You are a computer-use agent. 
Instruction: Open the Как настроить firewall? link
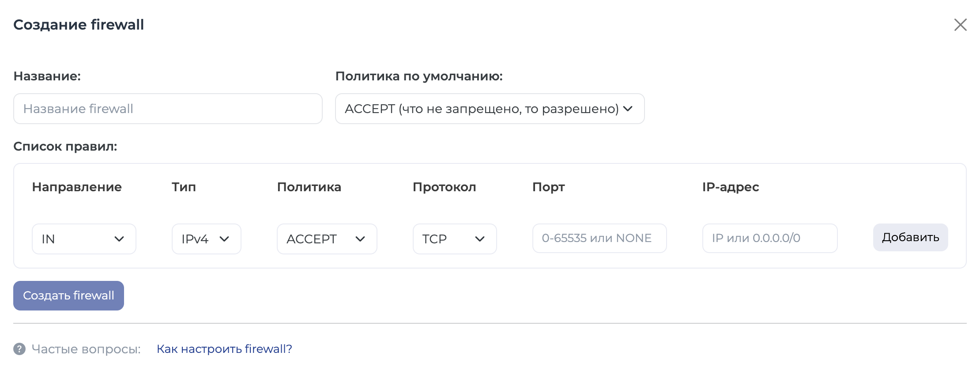(224, 349)
